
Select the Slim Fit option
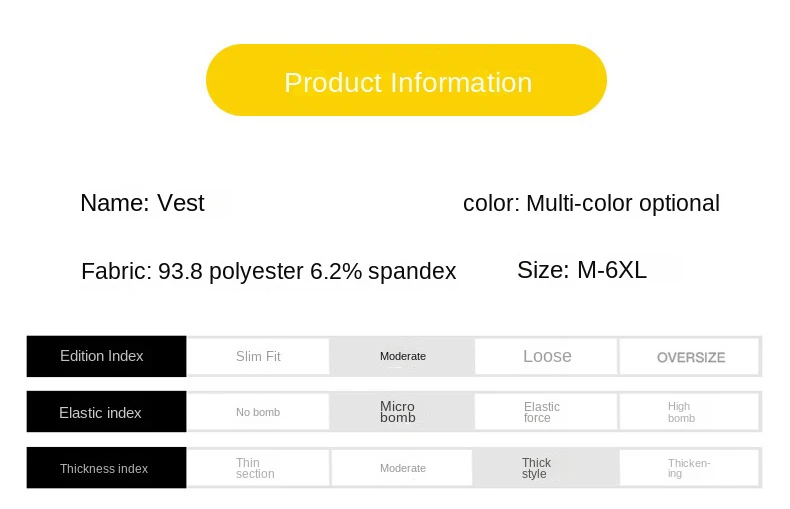[258, 356]
